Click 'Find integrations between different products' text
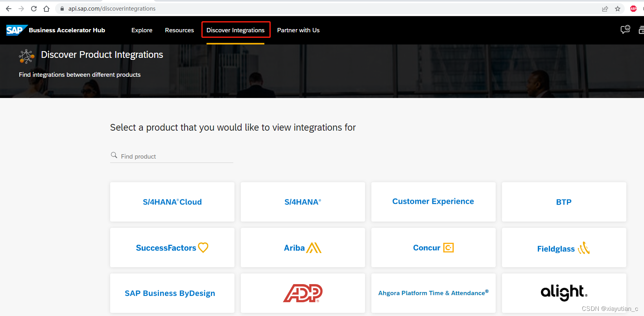 pyautogui.click(x=79, y=75)
